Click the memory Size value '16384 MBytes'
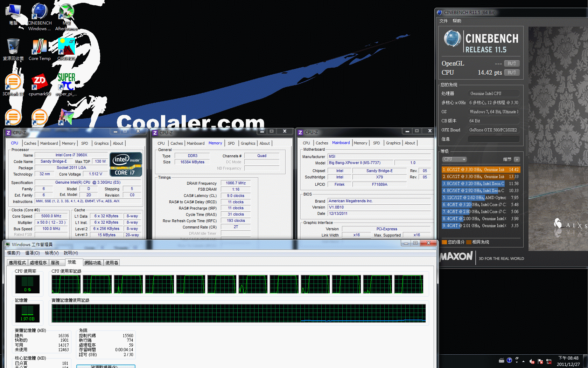The image size is (588, 368). click(x=192, y=162)
